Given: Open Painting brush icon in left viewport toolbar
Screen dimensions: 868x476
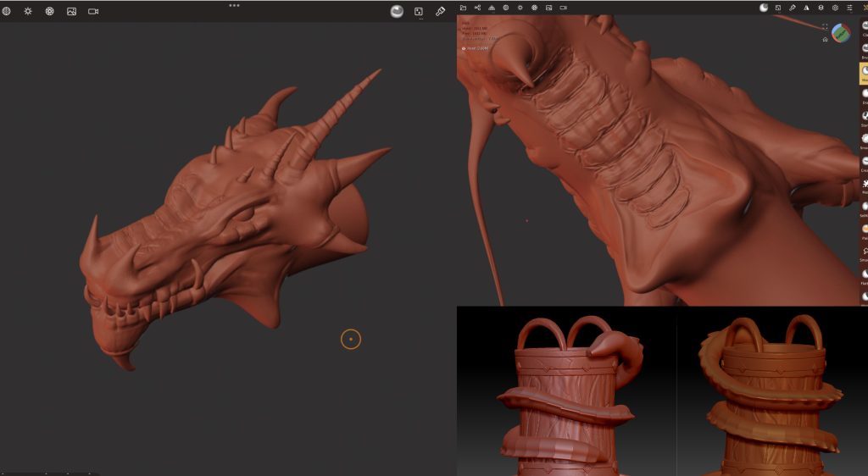Looking at the screenshot, I should [x=440, y=11].
